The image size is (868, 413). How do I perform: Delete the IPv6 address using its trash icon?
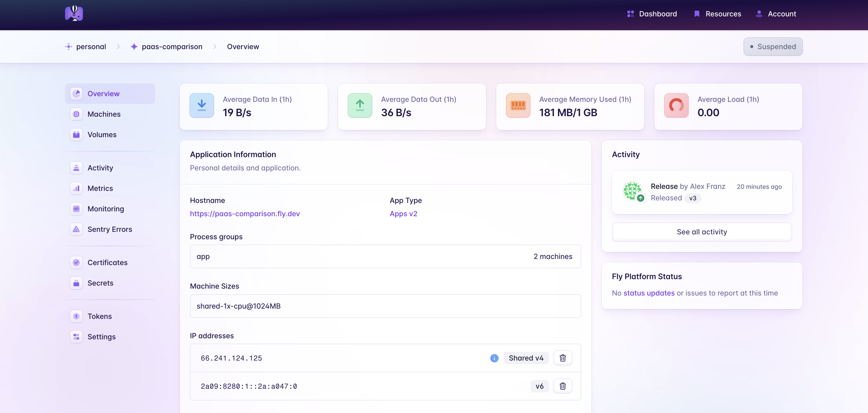562,386
